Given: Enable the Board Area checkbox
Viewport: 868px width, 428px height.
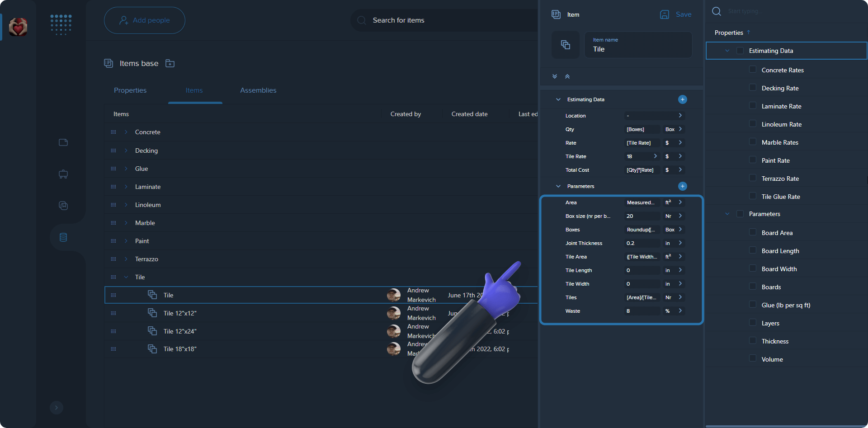Looking at the screenshot, I should [752, 232].
